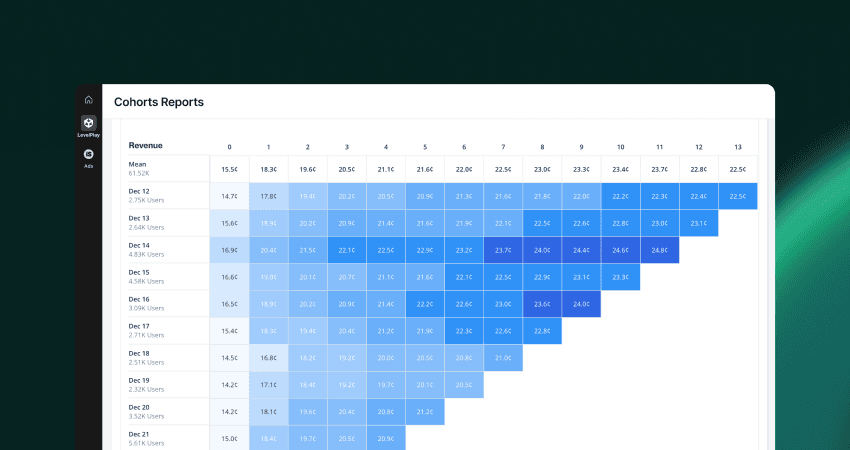Select the Dec 14 cohort row label
Screen dimensions: 850x450
click(139, 245)
